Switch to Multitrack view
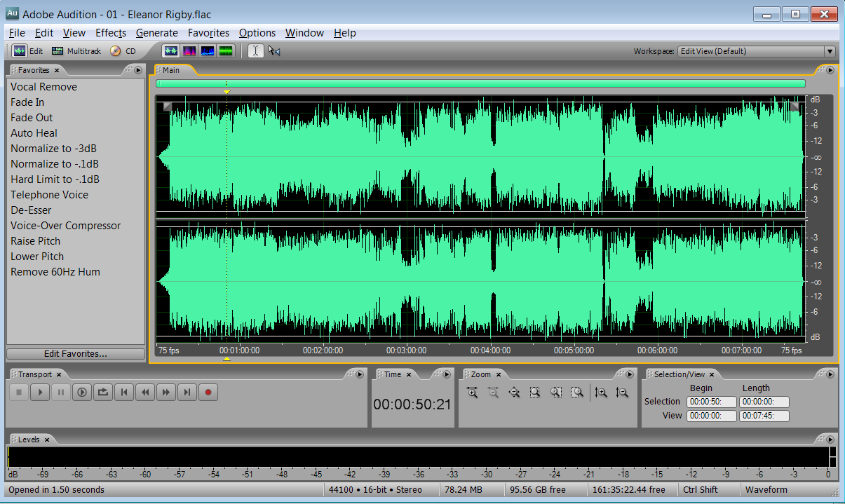Screen dimensions: 845x504 [x=76, y=51]
